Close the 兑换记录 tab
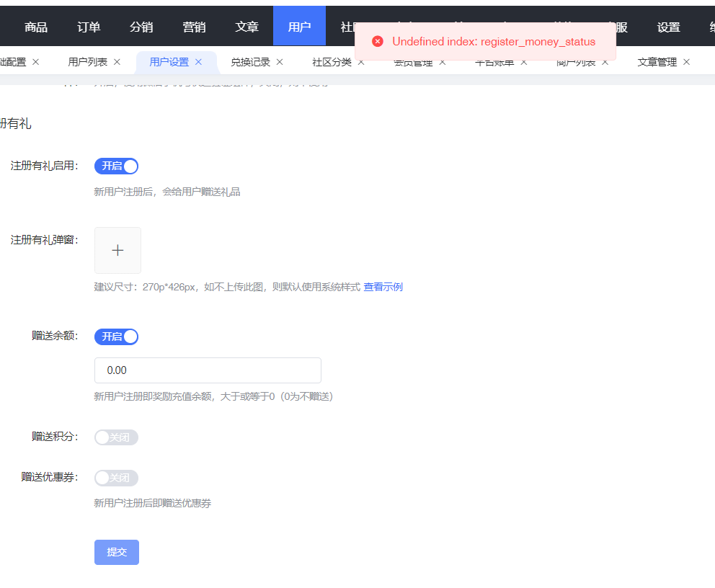 [280, 62]
